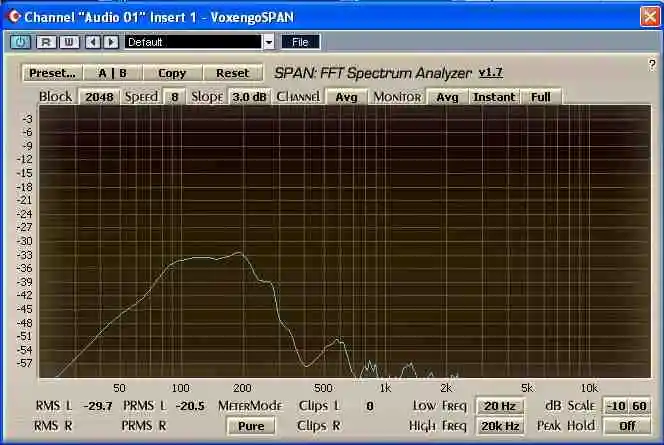The height and width of the screenshot is (445, 664).
Task: Set the High Freq 20k Hz field
Action: (500, 426)
